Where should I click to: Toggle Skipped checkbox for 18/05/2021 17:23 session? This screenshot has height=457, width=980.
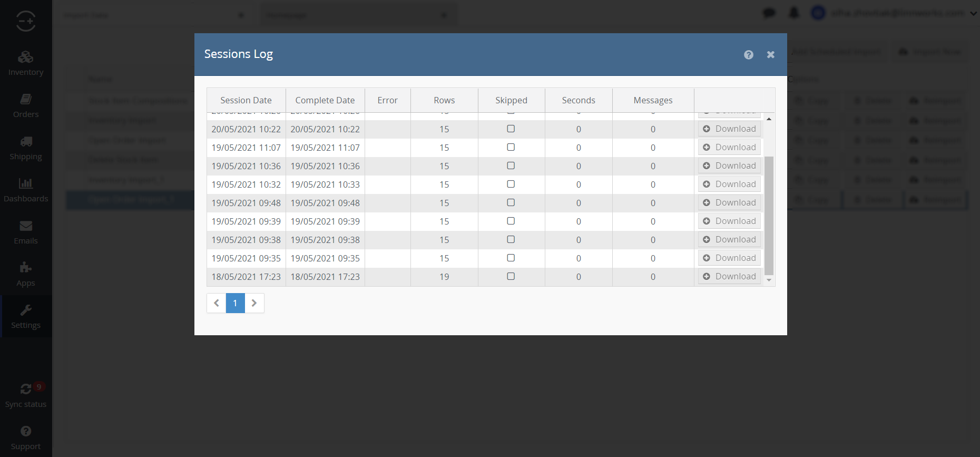pos(511,276)
